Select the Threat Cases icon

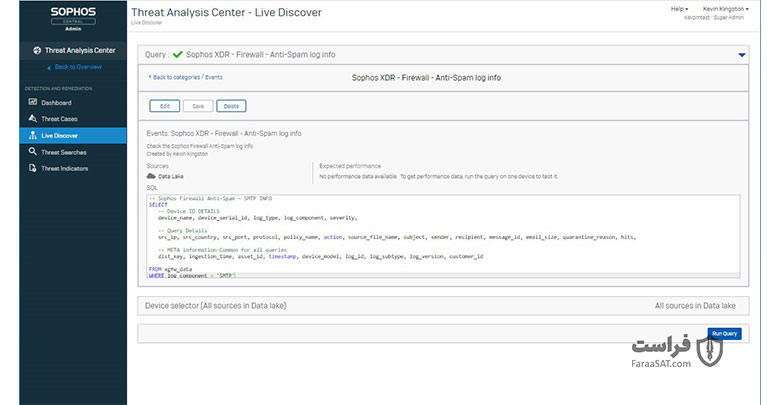pos(33,118)
